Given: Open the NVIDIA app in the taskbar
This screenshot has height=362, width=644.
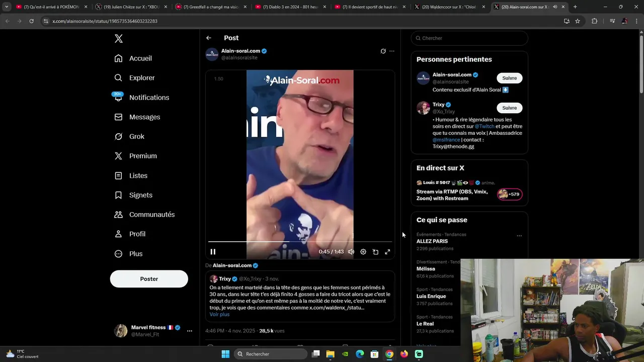Looking at the screenshot, I should (345, 354).
